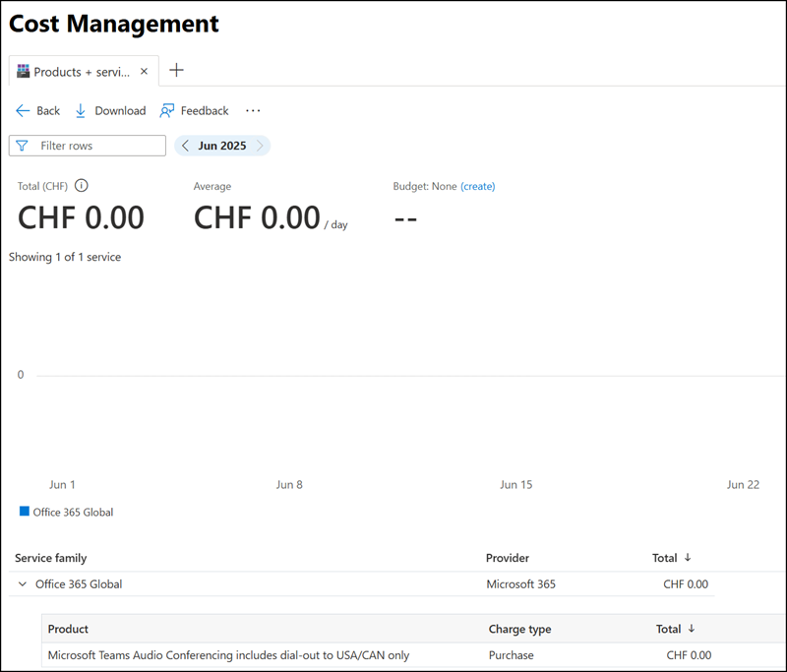The image size is (787, 672).
Task: Select the Products + services tab
Action: (84, 71)
